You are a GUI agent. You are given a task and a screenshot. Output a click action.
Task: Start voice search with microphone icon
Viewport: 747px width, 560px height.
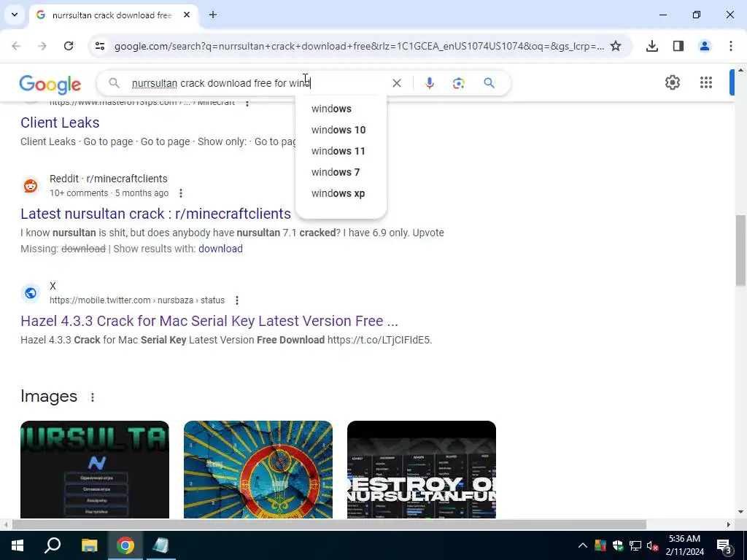429,83
